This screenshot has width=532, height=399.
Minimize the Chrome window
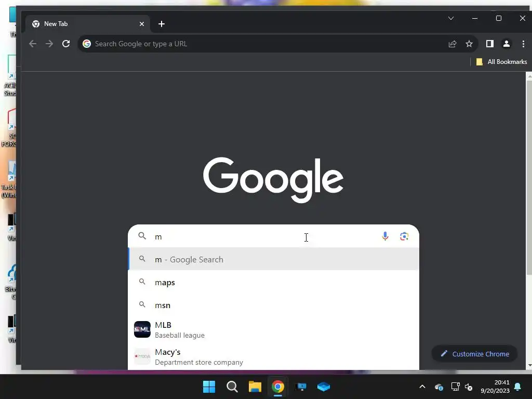click(x=475, y=18)
